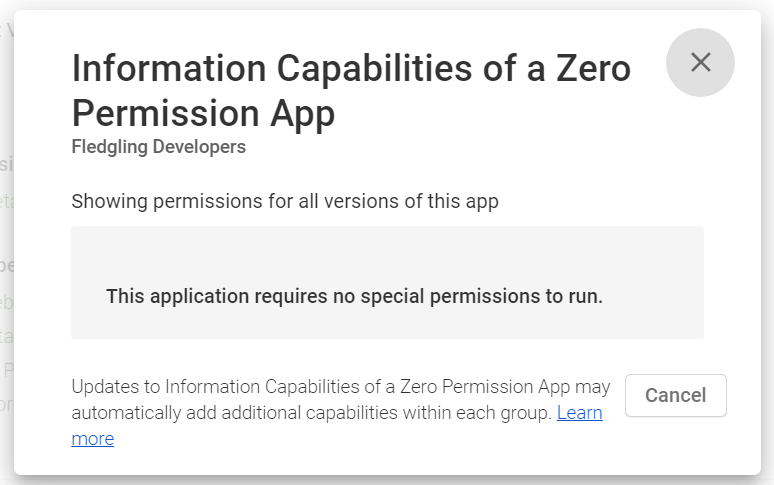Click the word "Fledgling" in the developer name
Viewport: 774px width, 485px height.
click(108, 147)
